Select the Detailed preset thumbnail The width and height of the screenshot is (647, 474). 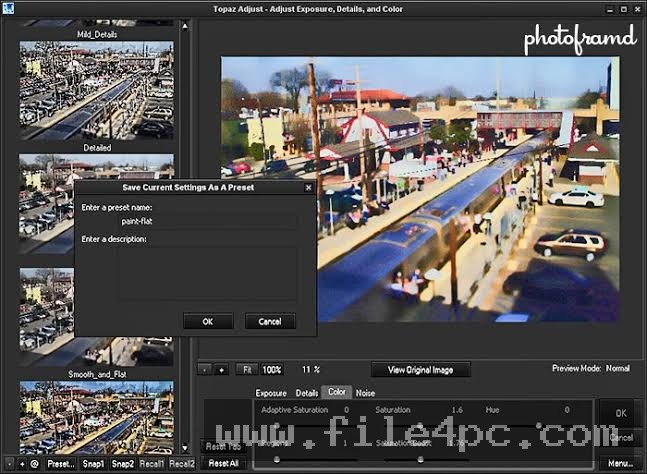[97, 90]
